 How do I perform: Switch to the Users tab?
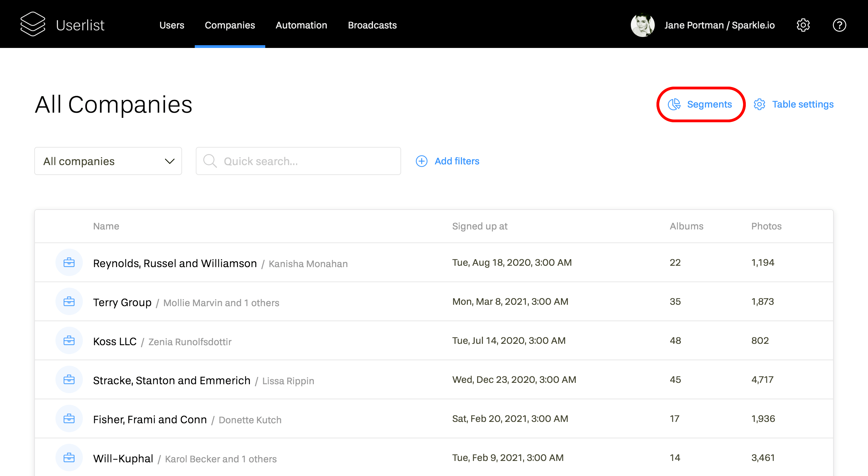(x=172, y=25)
